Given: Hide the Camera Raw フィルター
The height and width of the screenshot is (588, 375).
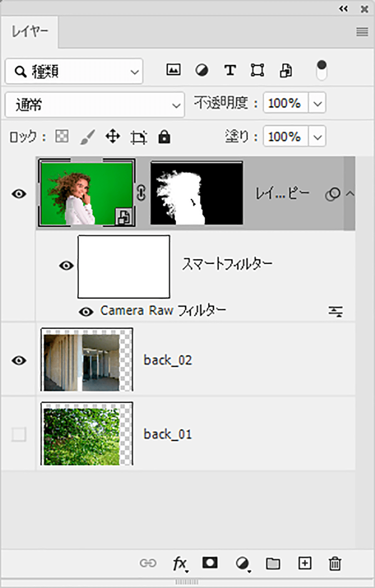Looking at the screenshot, I should (x=86, y=311).
